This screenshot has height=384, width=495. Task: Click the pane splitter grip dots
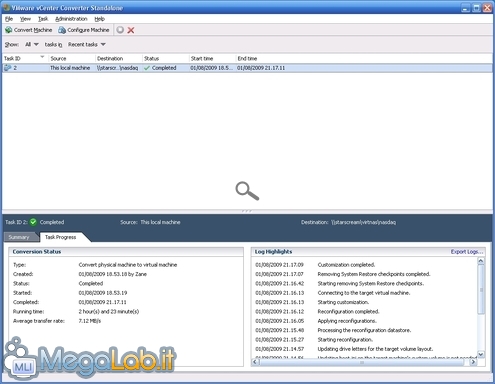point(247,211)
